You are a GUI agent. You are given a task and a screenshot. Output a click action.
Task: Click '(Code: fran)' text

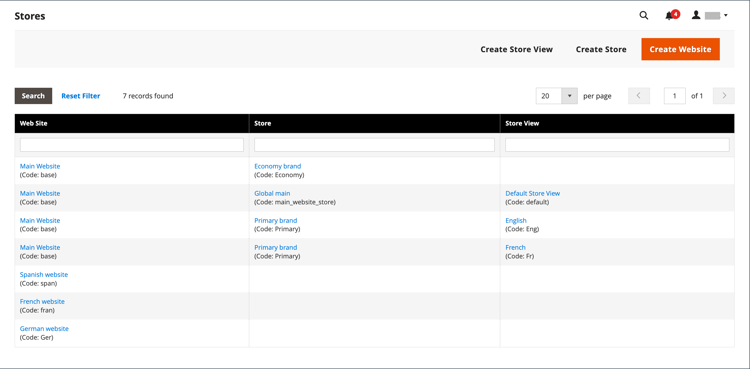click(x=37, y=311)
